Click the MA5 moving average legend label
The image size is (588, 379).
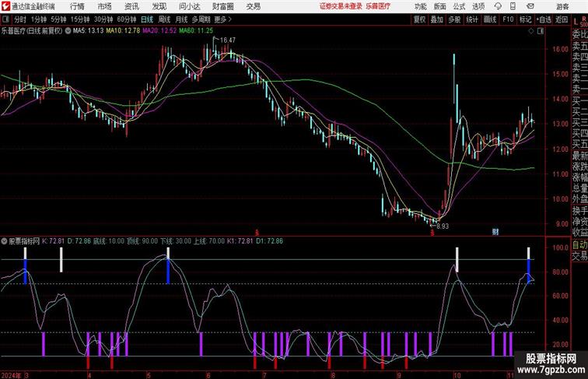click(86, 31)
